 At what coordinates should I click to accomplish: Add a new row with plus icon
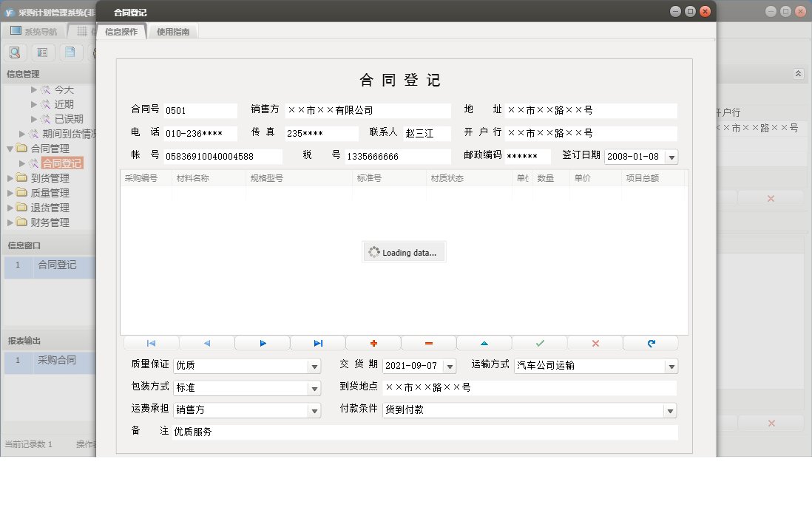pyautogui.click(x=373, y=343)
